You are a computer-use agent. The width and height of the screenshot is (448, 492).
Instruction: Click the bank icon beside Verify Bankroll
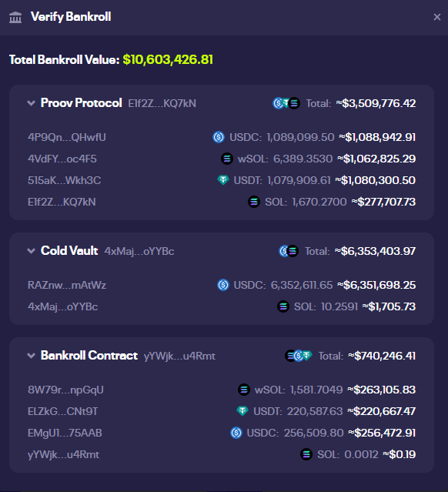[x=15, y=17]
